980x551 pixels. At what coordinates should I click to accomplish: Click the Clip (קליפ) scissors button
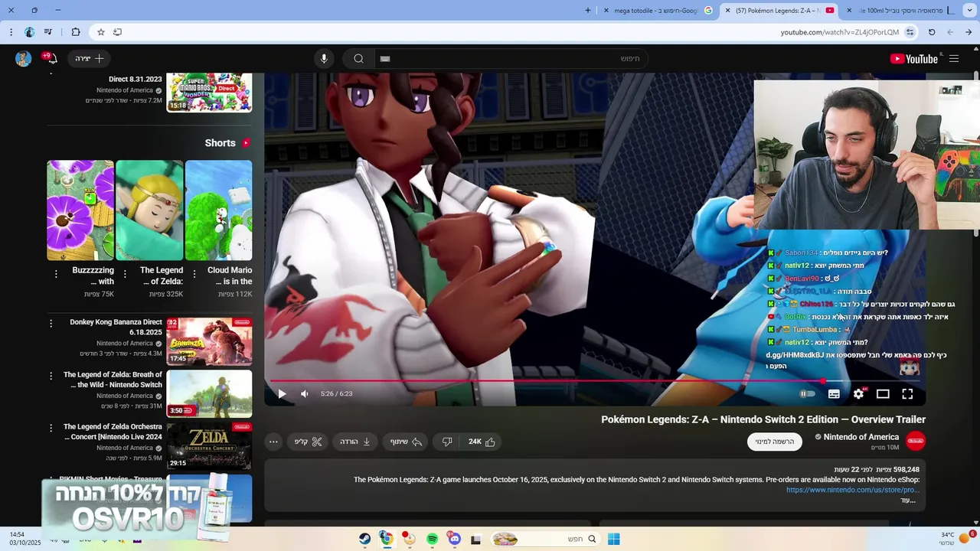point(309,442)
